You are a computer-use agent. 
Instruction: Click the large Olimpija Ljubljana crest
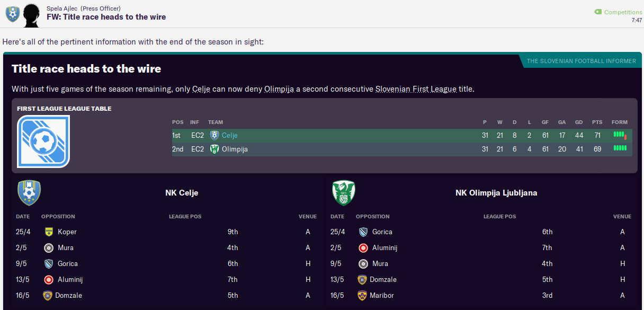click(x=343, y=193)
